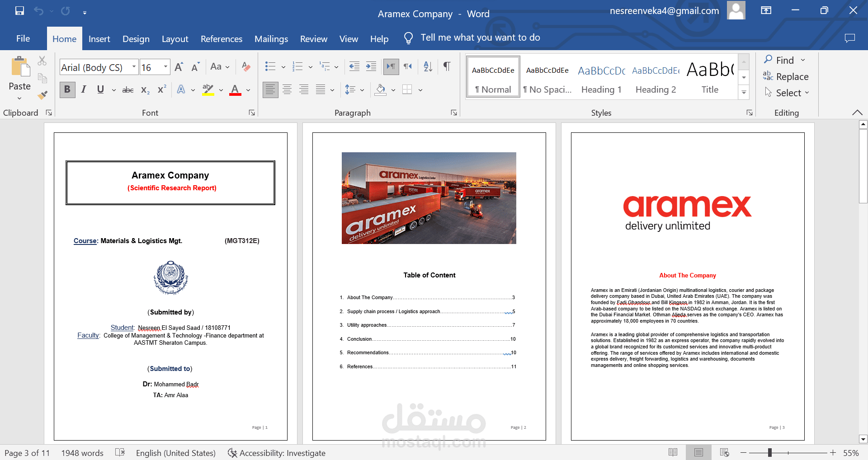
Task: Increase font size with Grow Font icon
Action: click(179, 67)
